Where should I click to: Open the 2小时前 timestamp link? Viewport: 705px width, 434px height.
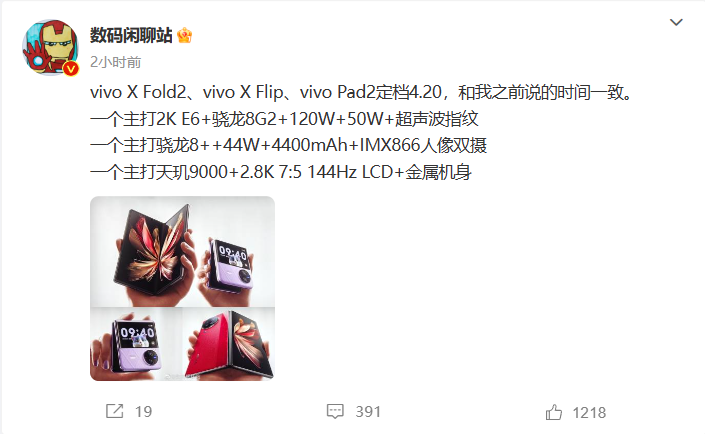(x=116, y=62)
